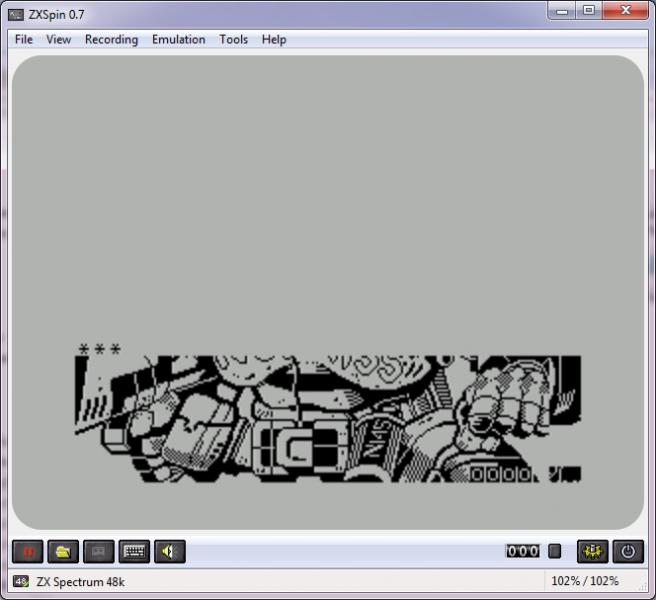Expand the Emulation menu
656x600 pixels.
coord(178,40)
